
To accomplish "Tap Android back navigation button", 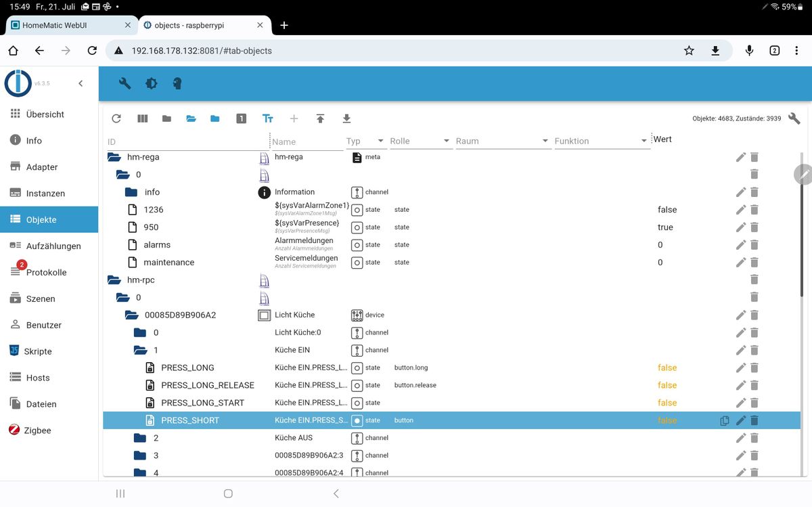I will [x=336, y=493].
